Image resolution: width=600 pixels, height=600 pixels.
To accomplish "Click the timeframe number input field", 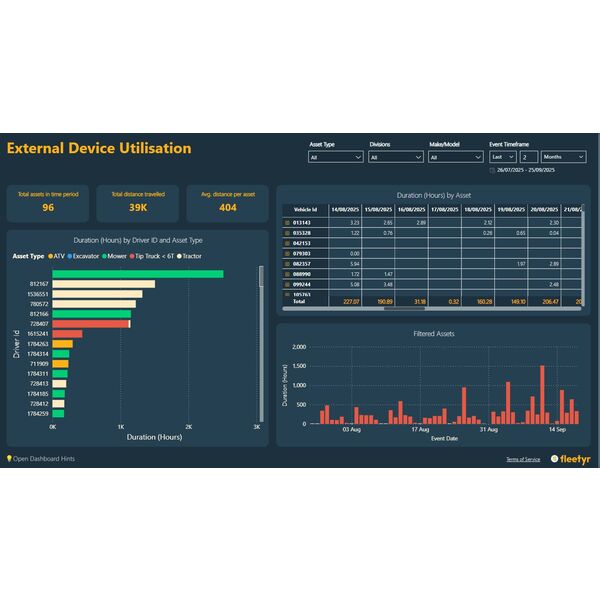I will tap(528, 157).
